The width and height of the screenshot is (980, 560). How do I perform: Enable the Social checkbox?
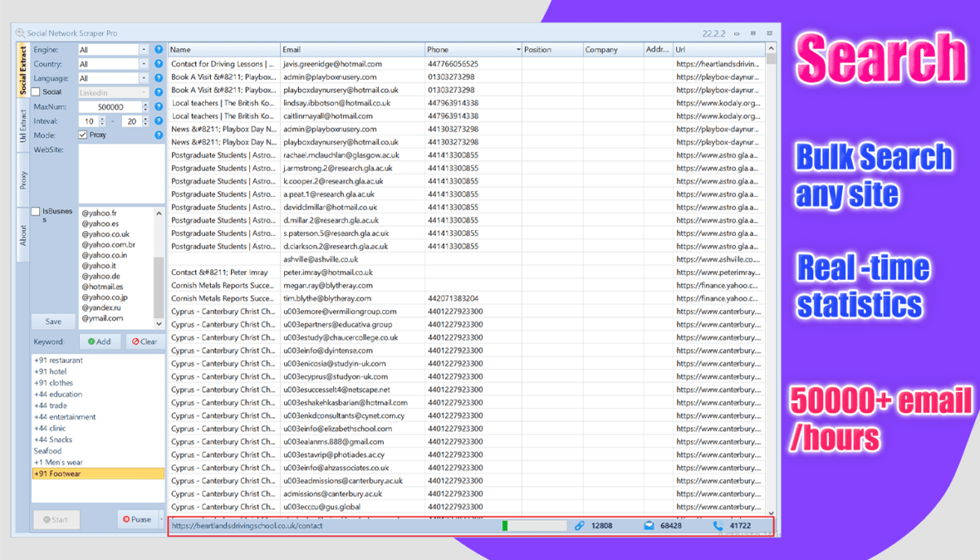(x=36, y=92)
